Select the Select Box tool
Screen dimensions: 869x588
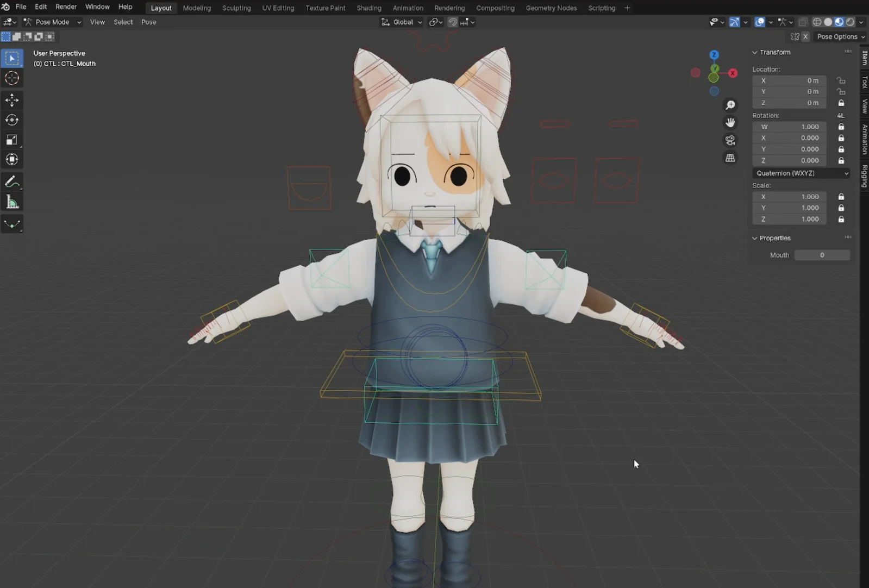(x=12, y=58)
